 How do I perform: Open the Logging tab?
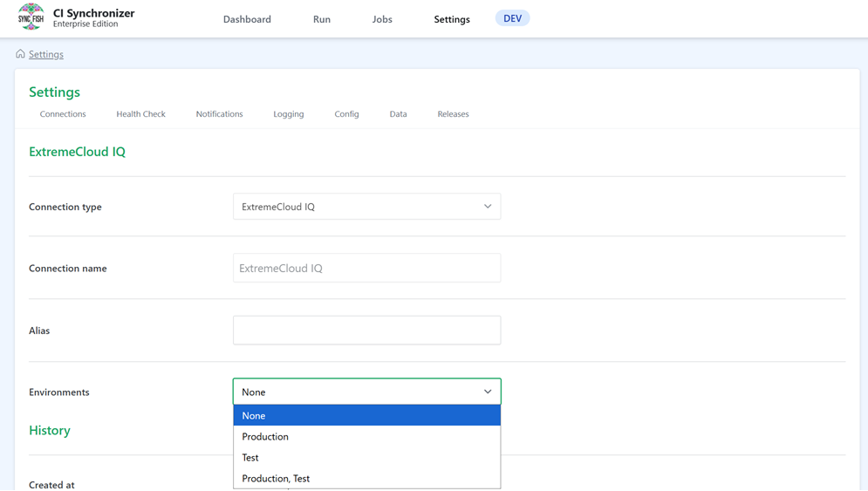289,114
